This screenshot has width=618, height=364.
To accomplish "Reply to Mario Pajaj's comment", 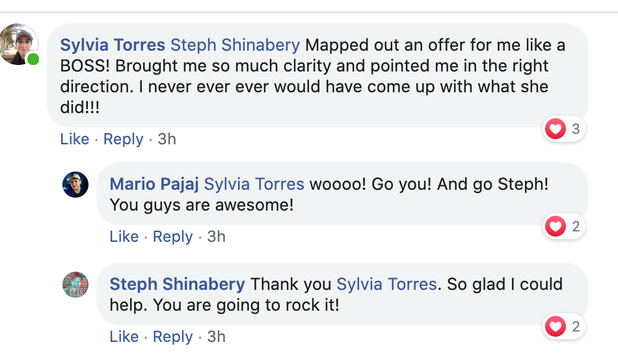I will click(x=172, y=237).
